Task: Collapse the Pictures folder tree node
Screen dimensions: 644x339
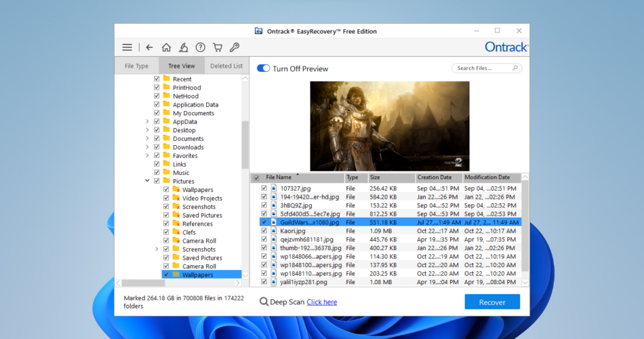Action: point(147,181)
